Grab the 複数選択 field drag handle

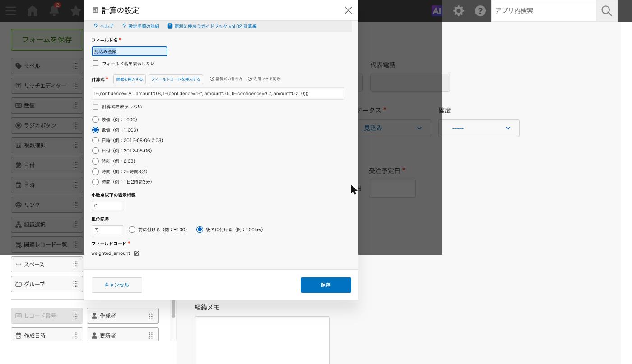coord(75,145)
